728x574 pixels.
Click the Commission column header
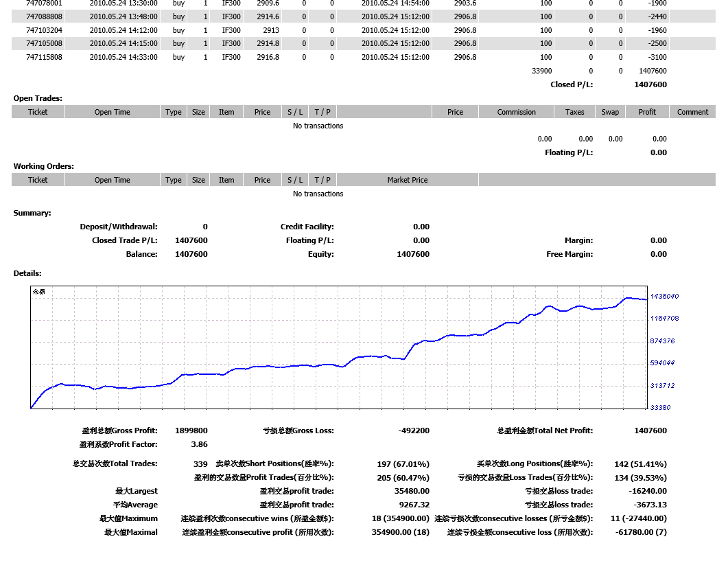516,112
